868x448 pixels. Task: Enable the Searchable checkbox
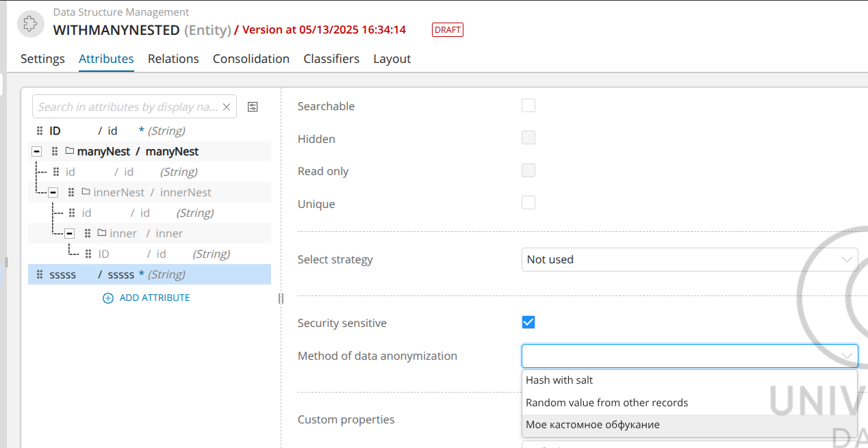[x=528, y=105]
